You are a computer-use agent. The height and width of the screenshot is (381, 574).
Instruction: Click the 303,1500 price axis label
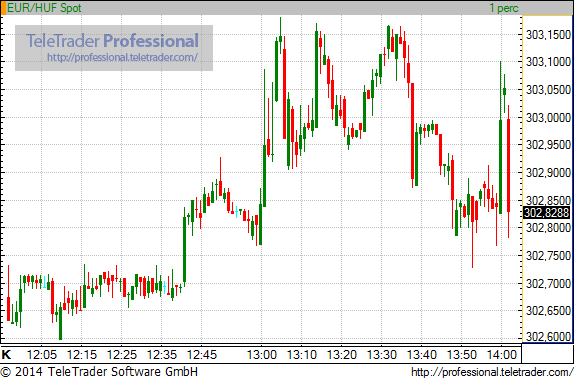click(x=548, y=35)
